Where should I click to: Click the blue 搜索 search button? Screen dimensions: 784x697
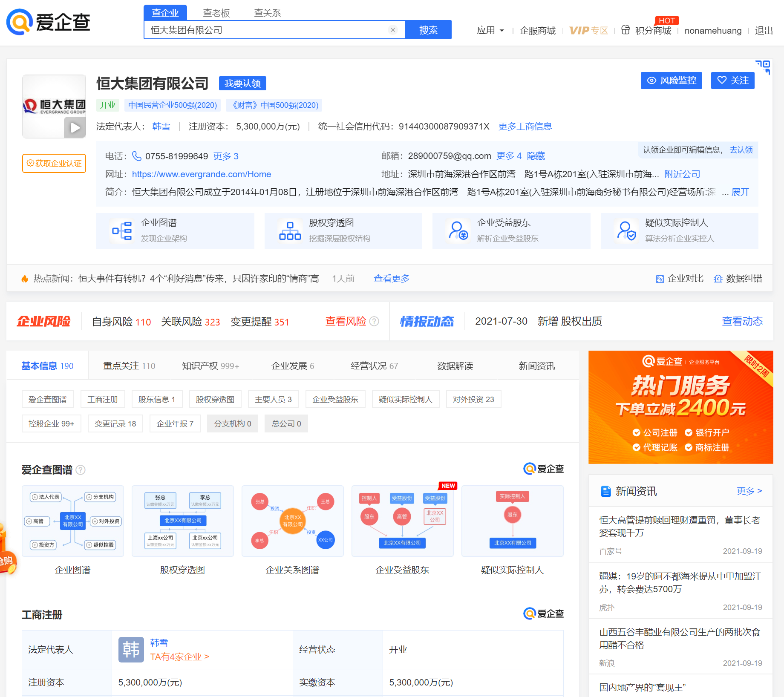click(428, 30)
